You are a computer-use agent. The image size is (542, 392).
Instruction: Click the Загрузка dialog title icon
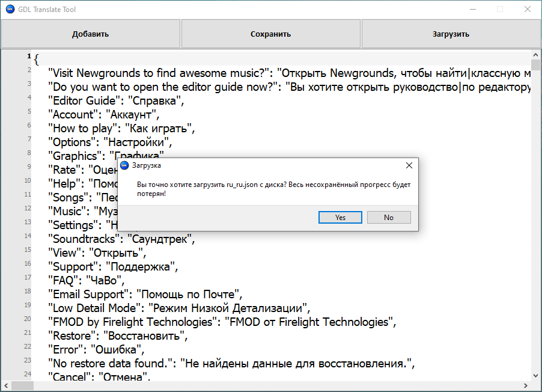pos(124,165)
